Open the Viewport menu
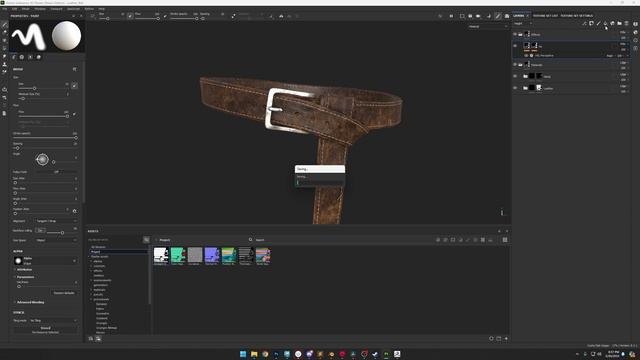Image resolution: width=640 pixels, height=360 pixels. [56, 9]
